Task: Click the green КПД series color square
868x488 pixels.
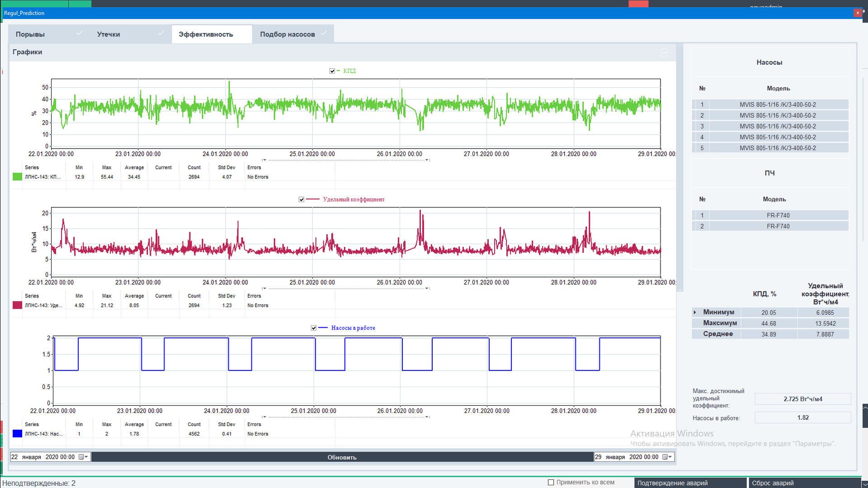Action: click(17, 177)
